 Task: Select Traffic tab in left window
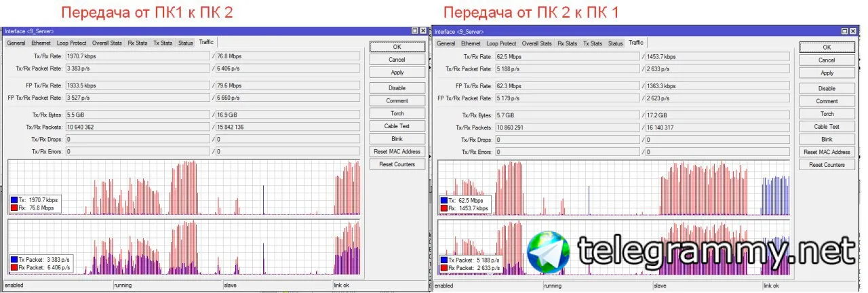pos(206,42)
